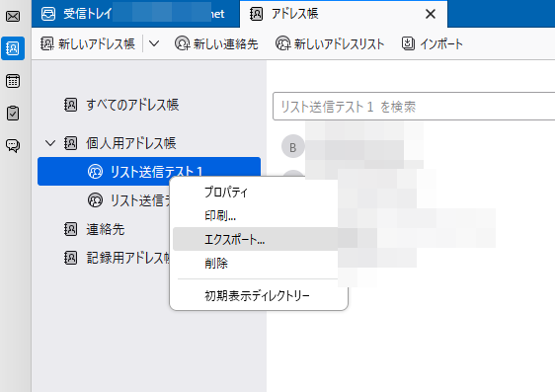Click 新しいアドレスリスト in toolbar
Viewport: 555px width, 392px height.
(x=330, y=43)
